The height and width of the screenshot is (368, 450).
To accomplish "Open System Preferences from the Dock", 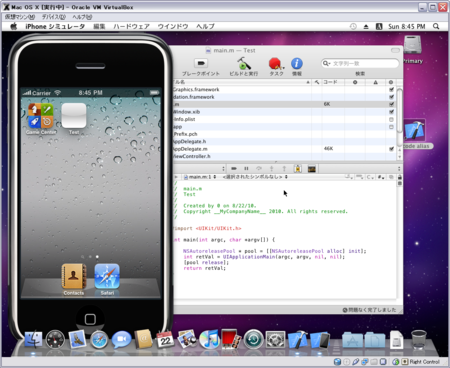I will [x=275, y=340].
